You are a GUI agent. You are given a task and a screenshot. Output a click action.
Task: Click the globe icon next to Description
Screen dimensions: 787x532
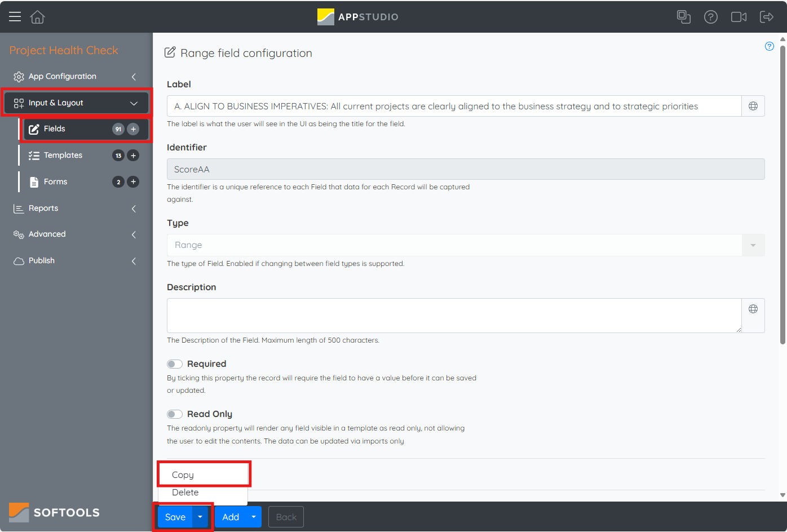(x=753, y=308)
